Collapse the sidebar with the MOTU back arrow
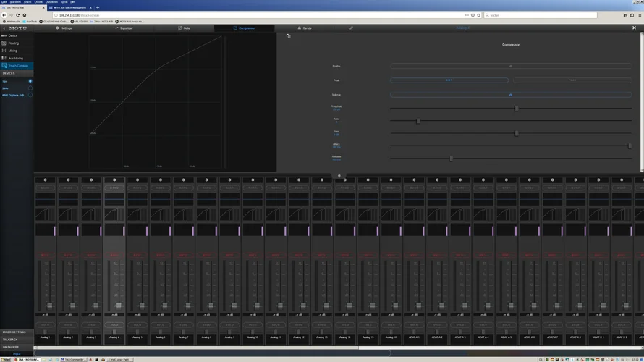 (x=4, y=28)
